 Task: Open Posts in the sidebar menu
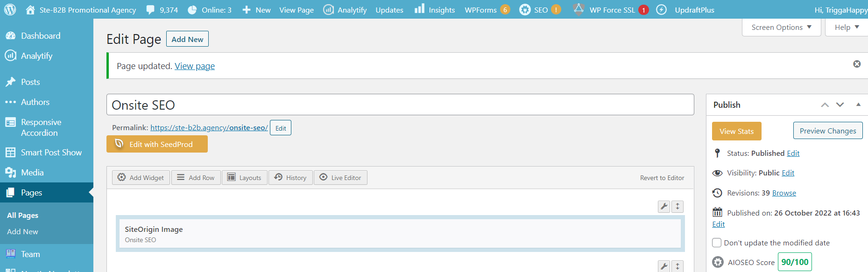(30, 82)
